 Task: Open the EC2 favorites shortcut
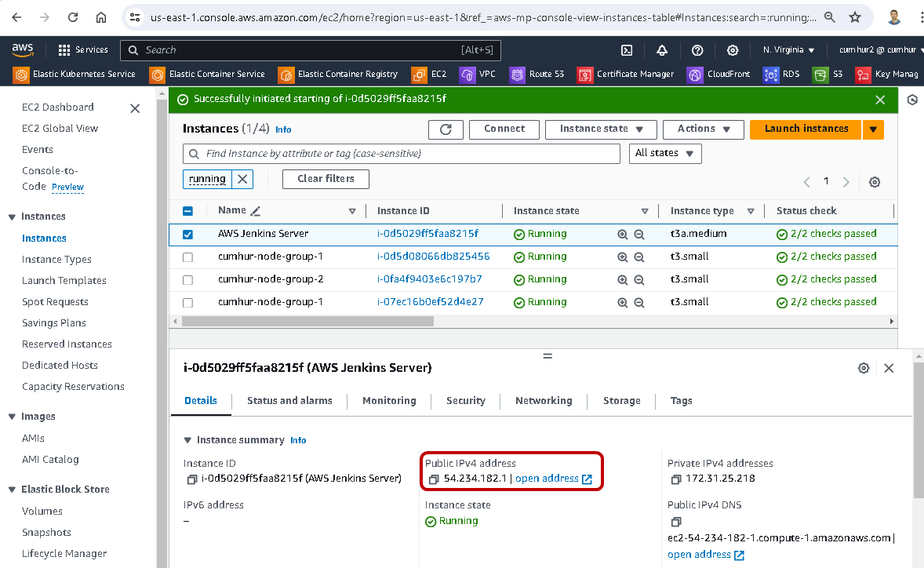point(429,75)
